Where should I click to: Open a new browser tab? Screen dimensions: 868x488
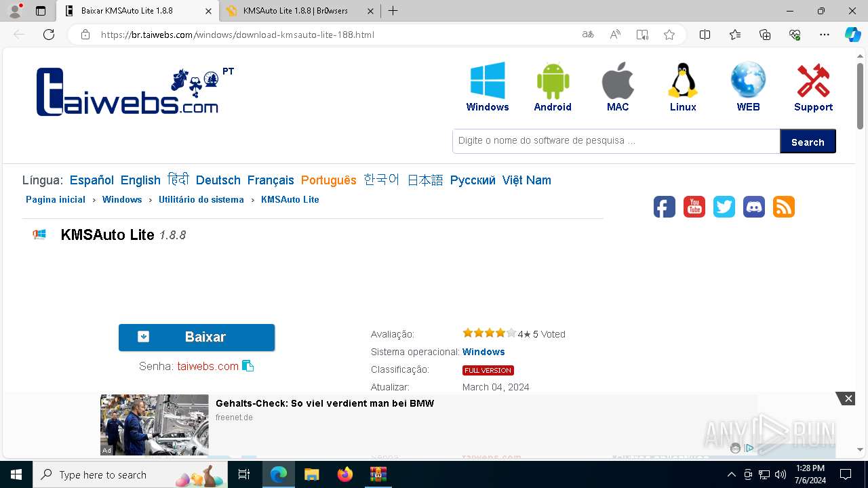pyautogui.click(x=393, y=11)
